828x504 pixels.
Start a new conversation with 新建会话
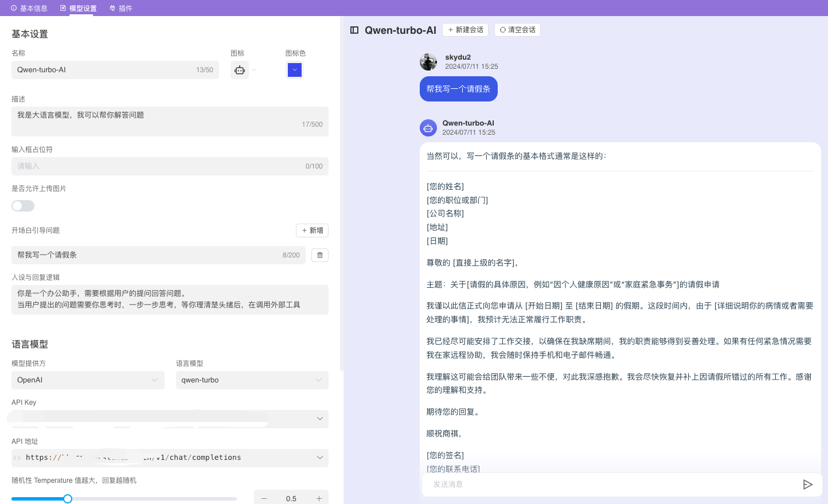(465, 30)
